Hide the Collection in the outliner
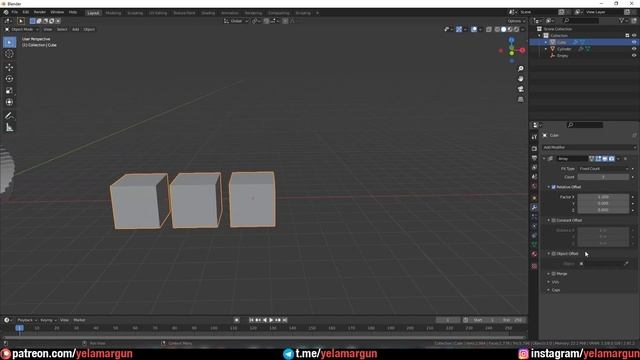640x360 pixels. tap(634, 36)
